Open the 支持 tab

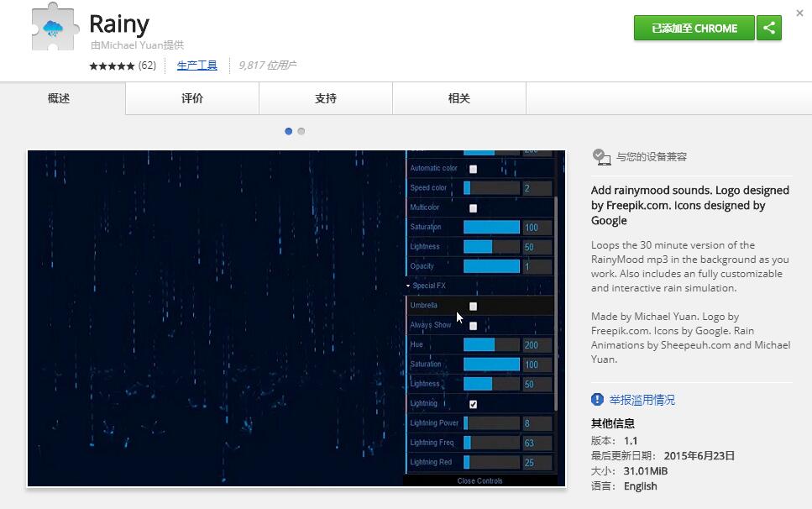[325, 97]
